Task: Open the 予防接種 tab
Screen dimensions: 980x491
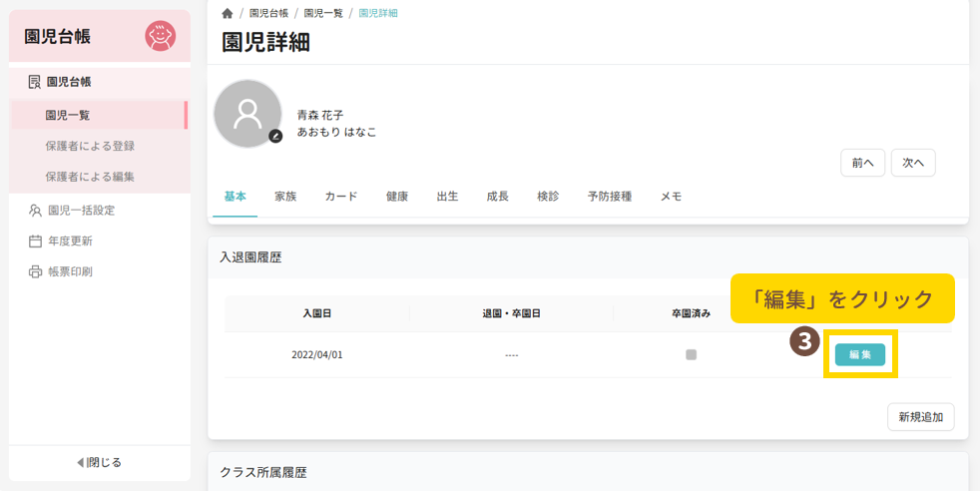Action: (610, 197)
